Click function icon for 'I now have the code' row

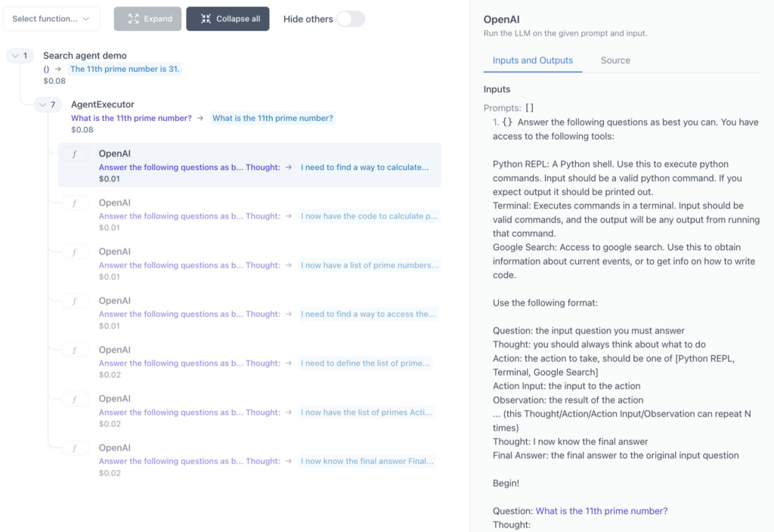tap(75, 203)
